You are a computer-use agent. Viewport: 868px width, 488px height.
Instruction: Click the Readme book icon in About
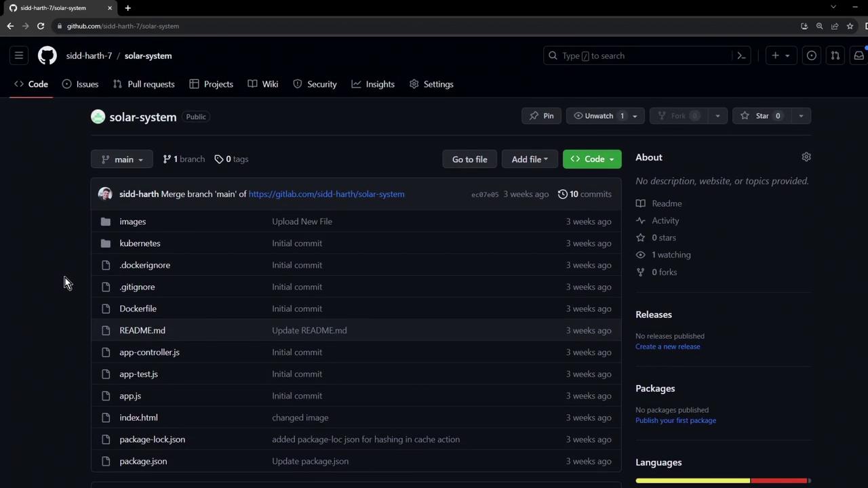(641, 203)
